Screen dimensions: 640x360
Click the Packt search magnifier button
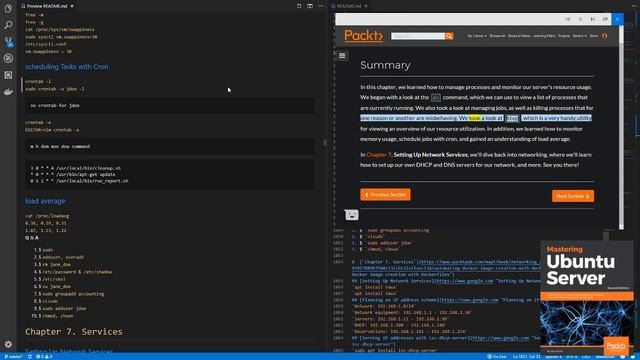point(449,36)
